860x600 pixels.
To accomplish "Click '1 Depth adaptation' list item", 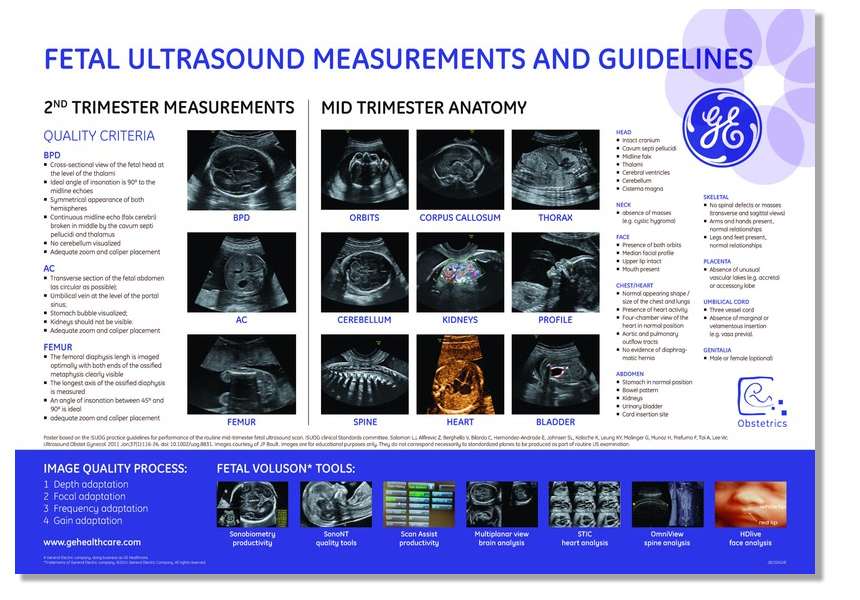I will coord(86,484).
